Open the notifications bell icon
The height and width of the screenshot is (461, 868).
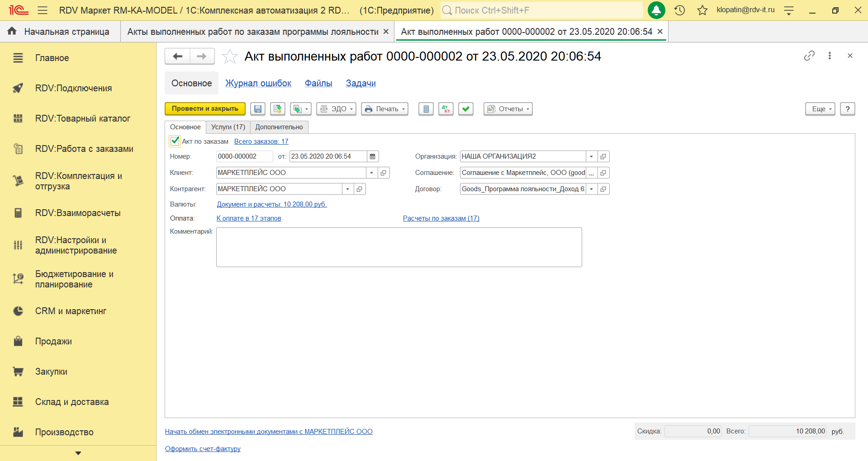[x=656, y=10]
